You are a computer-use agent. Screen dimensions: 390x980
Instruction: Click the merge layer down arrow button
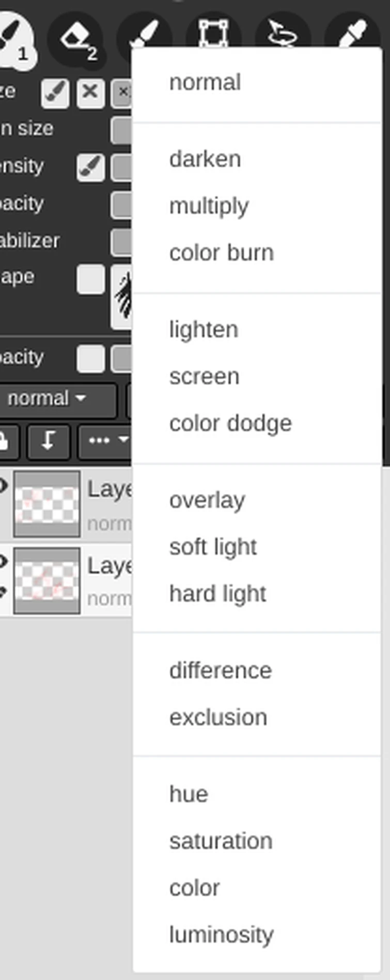[48, 441]
